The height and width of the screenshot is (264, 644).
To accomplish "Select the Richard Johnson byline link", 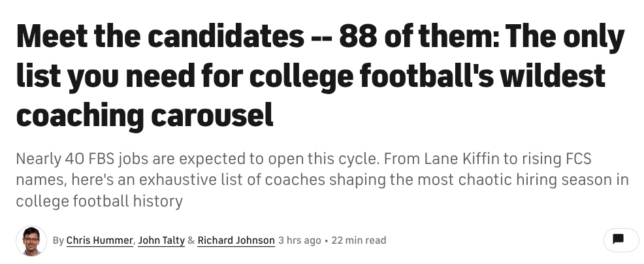I will 236,240.
